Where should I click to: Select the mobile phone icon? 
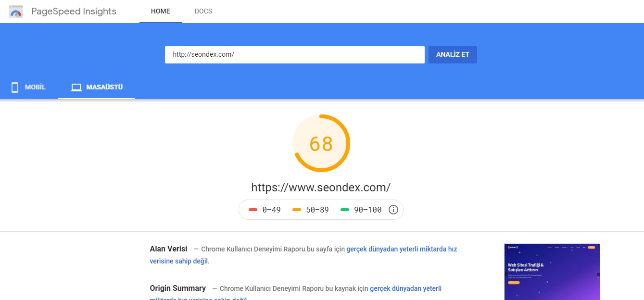(14, 87)
